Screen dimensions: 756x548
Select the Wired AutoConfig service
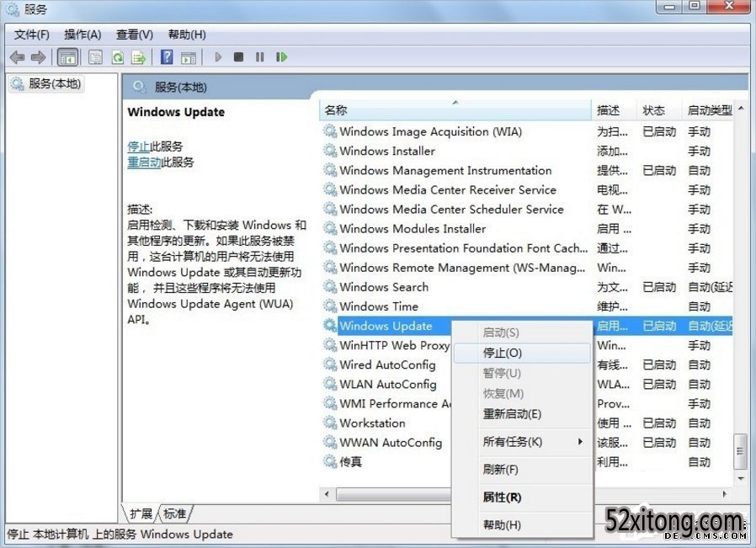click(386, 364)
